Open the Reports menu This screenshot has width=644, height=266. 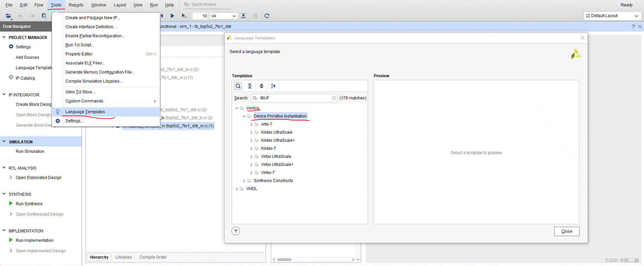coord(76,5)
